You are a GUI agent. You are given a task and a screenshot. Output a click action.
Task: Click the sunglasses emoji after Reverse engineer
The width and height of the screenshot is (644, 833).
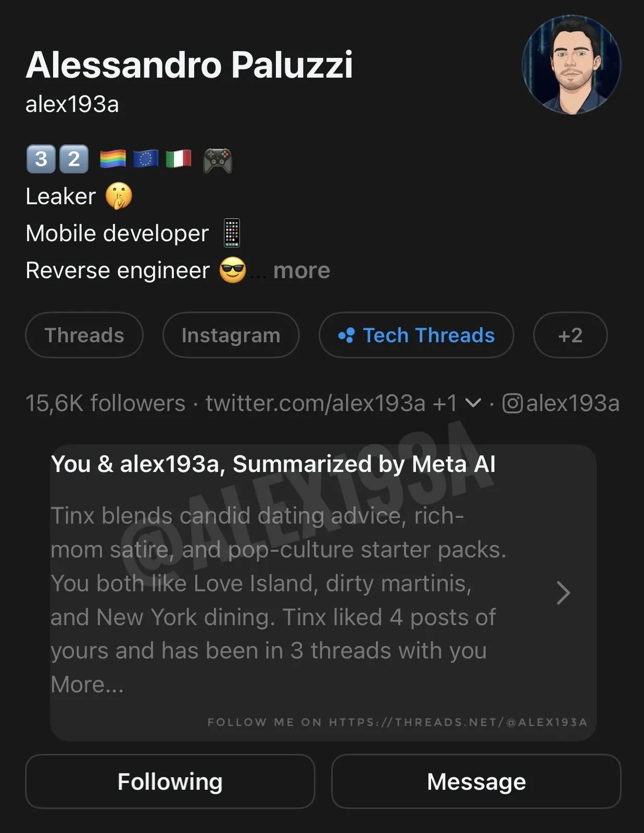pyautogui.click(x=232, y=270)
